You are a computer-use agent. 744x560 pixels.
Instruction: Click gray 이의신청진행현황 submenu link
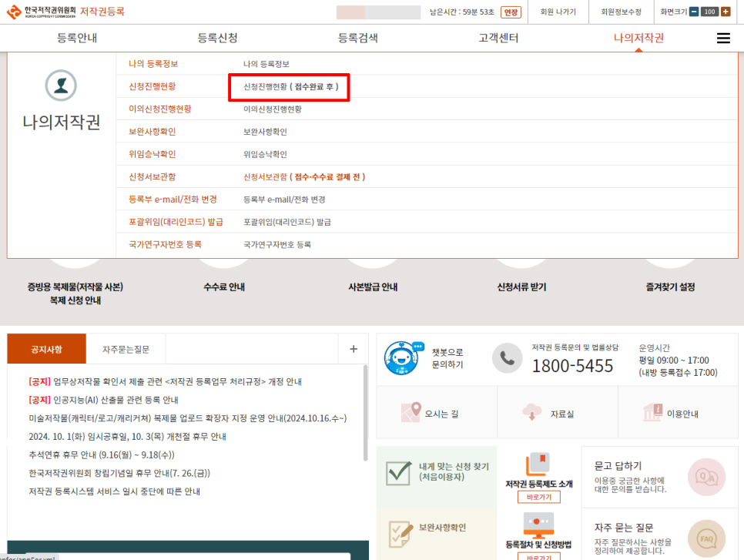pyautogui.click(x=273, y=109)
